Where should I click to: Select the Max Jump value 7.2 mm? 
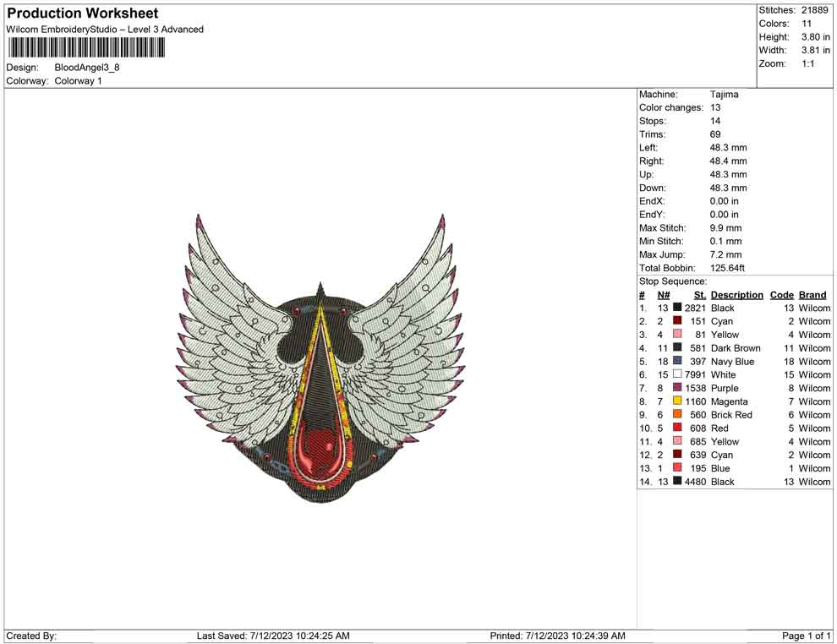[x=726, y=254]
